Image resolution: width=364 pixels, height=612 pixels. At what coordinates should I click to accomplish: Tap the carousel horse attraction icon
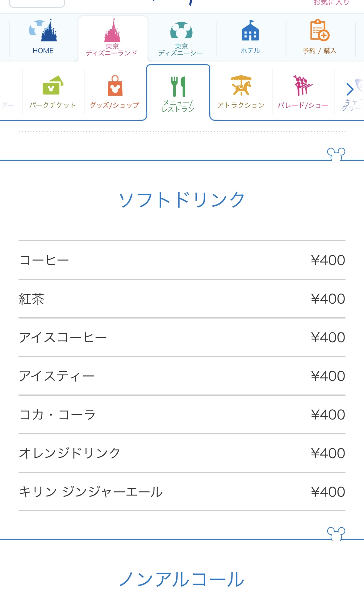pyautogui.click(x=241, y=85)
